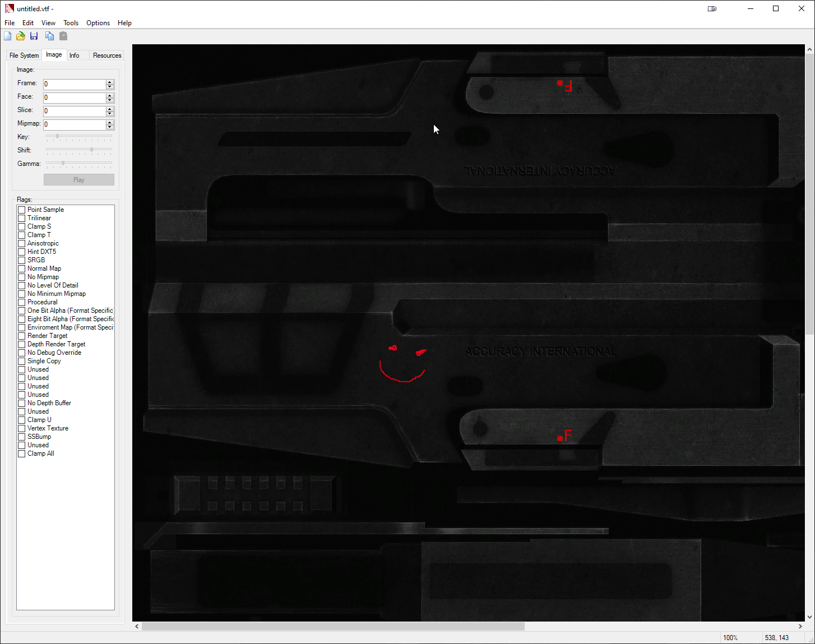This screenshot has height=644, width=815.
Task: Toggle the Normal Map flag checkbox
Action: tap(22, 268)
